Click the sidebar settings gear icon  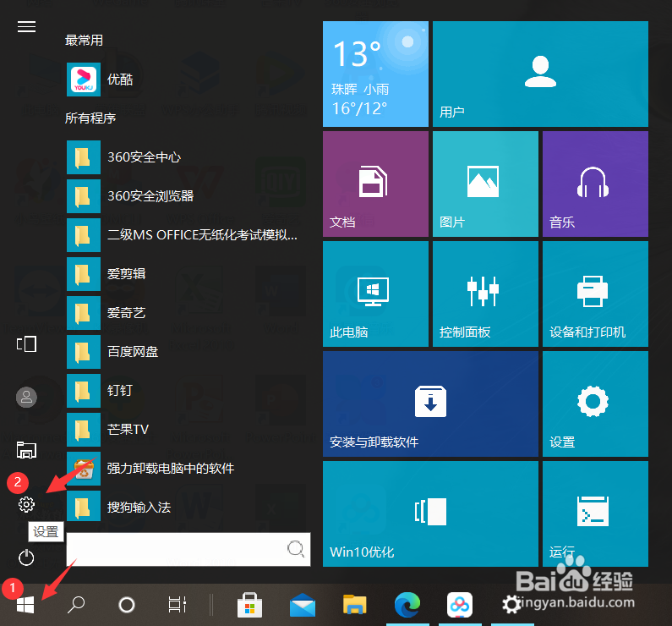tap(26, 504)
